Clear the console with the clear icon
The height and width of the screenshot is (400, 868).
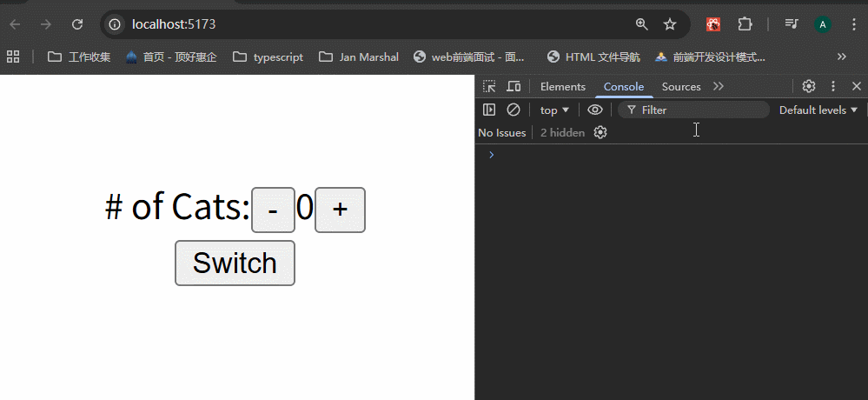pos(514,110)
